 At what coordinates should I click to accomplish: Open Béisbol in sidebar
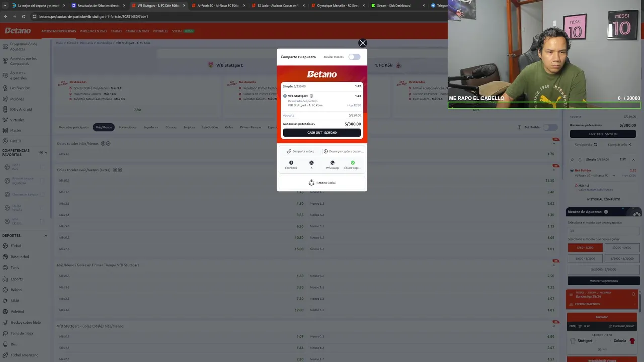click(16, 290)
